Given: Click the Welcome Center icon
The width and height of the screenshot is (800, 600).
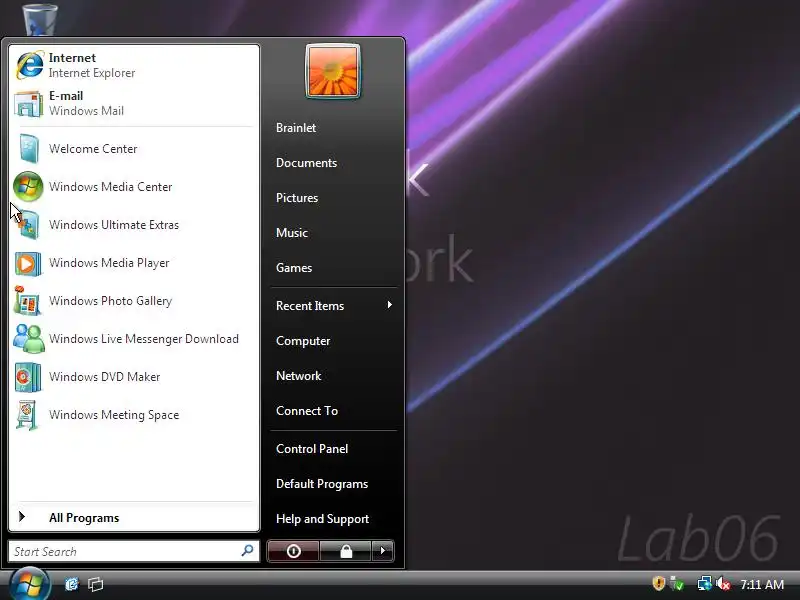Looking at the screenshot, I should [29, 148].
